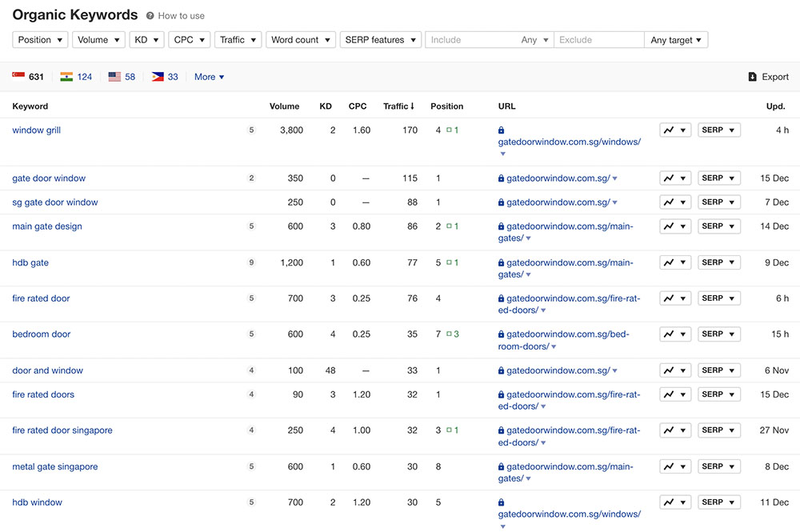Click SERP features badge for hdb gate
800x532 pixels.
[251, 262]
